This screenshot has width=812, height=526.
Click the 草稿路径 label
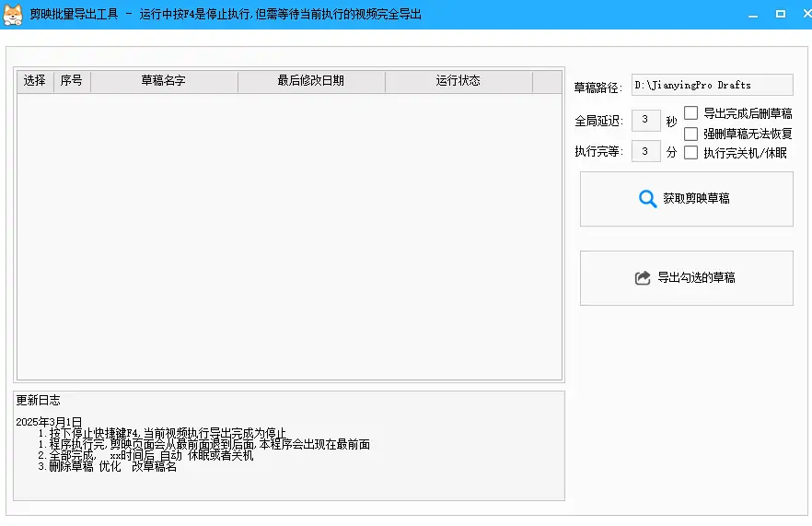point(598,88)
